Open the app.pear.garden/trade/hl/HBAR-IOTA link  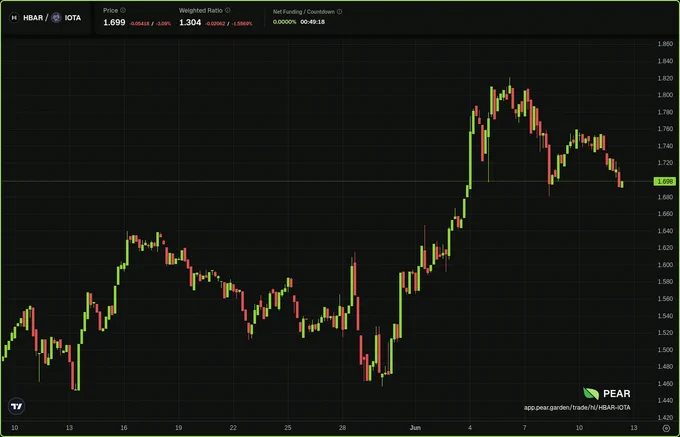[577, 408]
